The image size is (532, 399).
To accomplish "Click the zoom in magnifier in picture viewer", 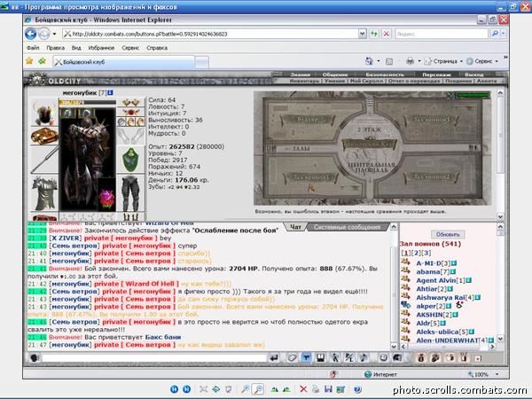I will 245,389.
